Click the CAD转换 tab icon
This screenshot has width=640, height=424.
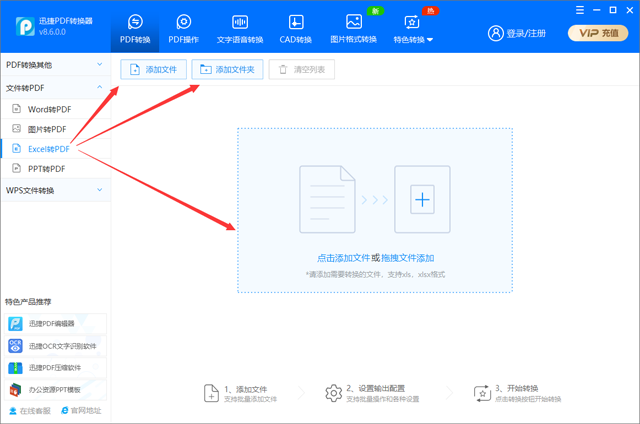(x=296, y=22)
